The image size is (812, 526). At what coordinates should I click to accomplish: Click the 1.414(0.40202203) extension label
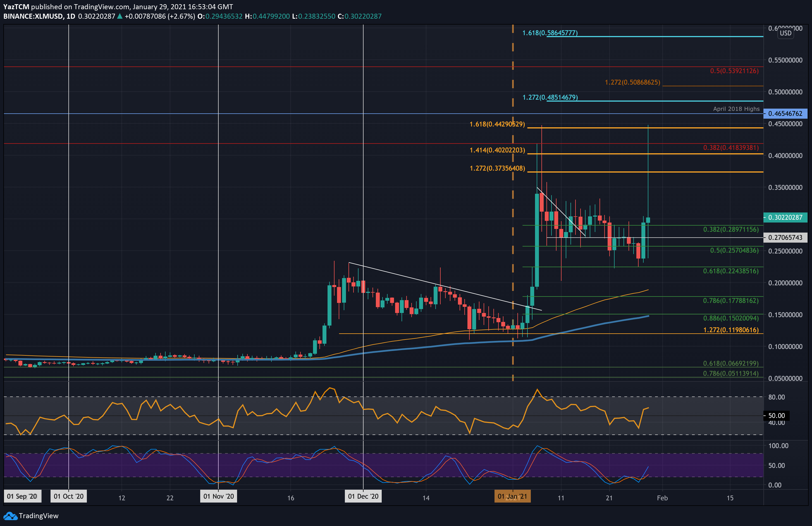click(497, 150)
